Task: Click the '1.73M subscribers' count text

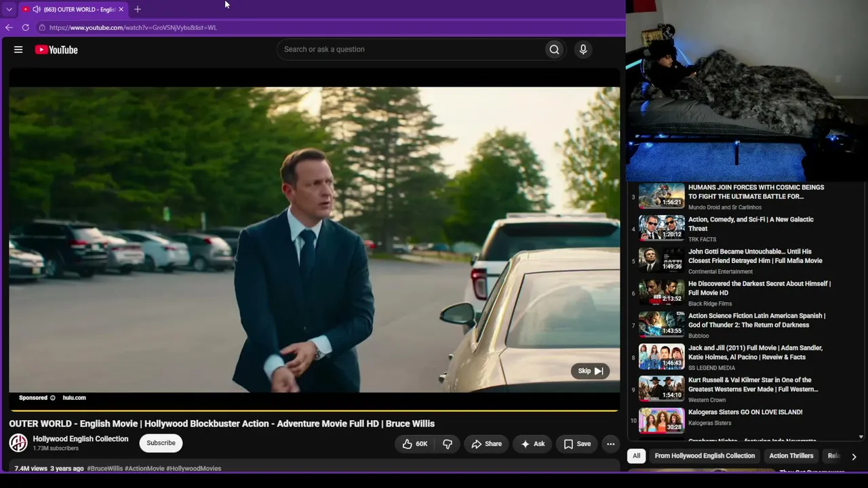Action: 56,449
